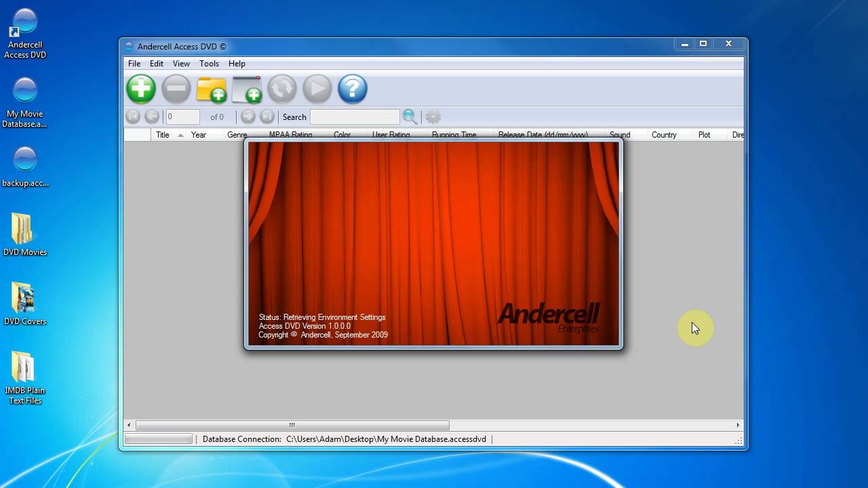Open the File menu
This screenshot has width=868, height=488.
pos(134,63)
